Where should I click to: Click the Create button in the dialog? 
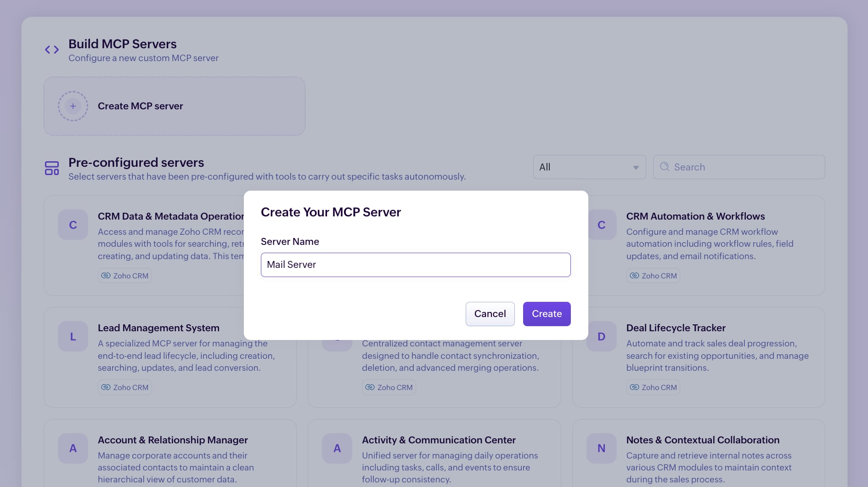[x=547, y=314]
